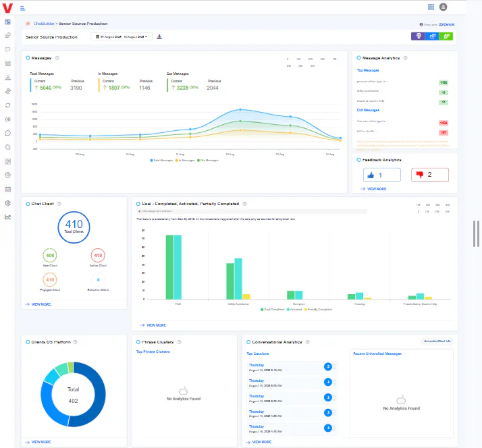Click the Recent Unhandled Messages heading
Screen dimensions: 482x448
click(377, 354)
